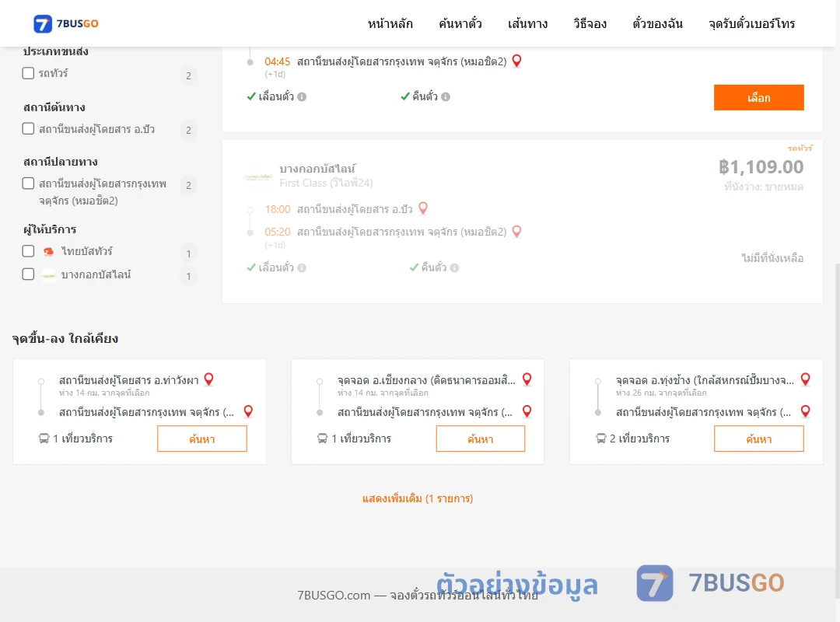Click ผู้ให้บริการ filter heading

point(50,229)
